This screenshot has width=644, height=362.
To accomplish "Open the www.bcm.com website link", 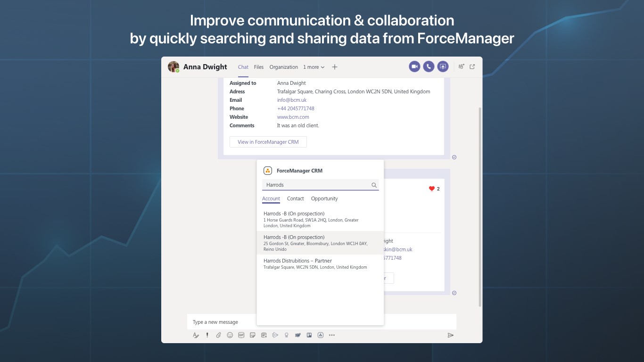I will pos(293,117).
